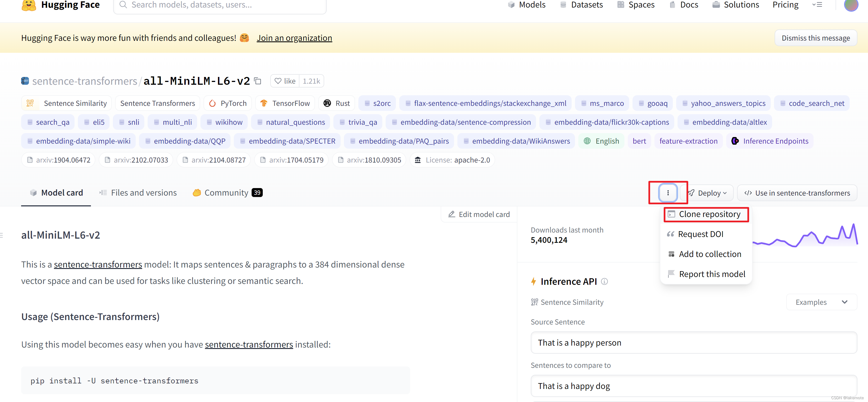Click Join an organization link
This screenshot has height=402, width=868.
(x=294, y=38)
